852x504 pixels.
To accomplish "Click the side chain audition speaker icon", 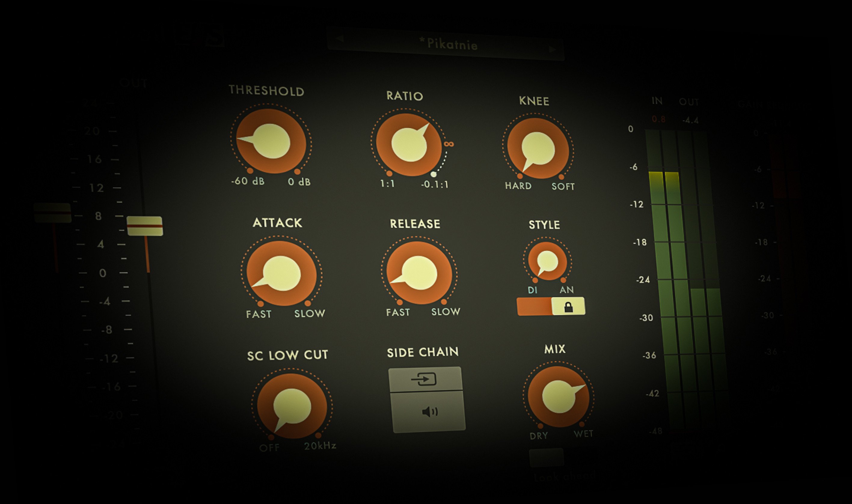I will pyautogui.click(x=428, y=411).
